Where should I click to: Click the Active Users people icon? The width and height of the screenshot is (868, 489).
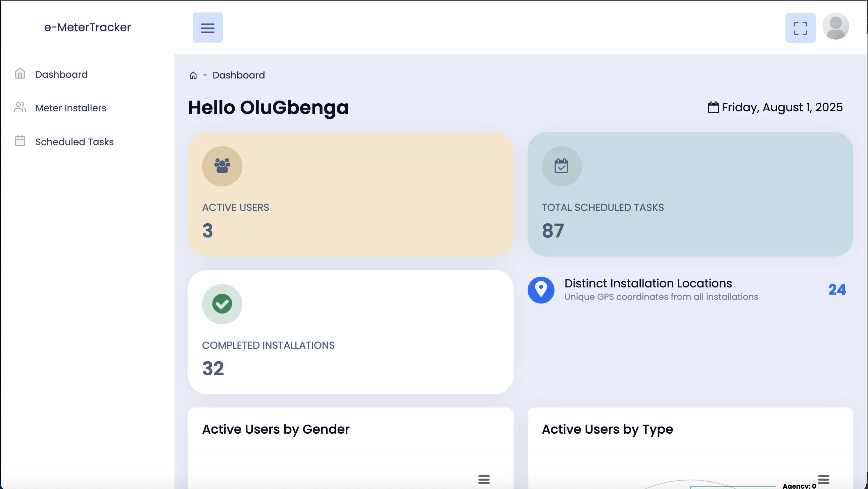[222, 166]
